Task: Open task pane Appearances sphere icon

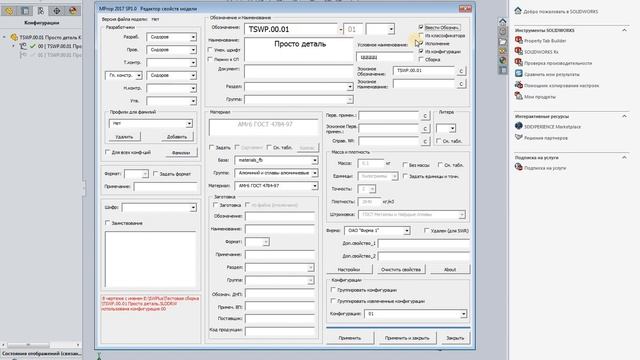Action: pos(502,60)
